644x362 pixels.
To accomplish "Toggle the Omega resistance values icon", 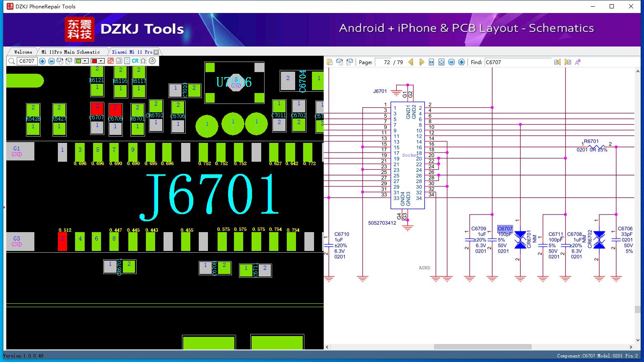I will [x=143, y=61].
